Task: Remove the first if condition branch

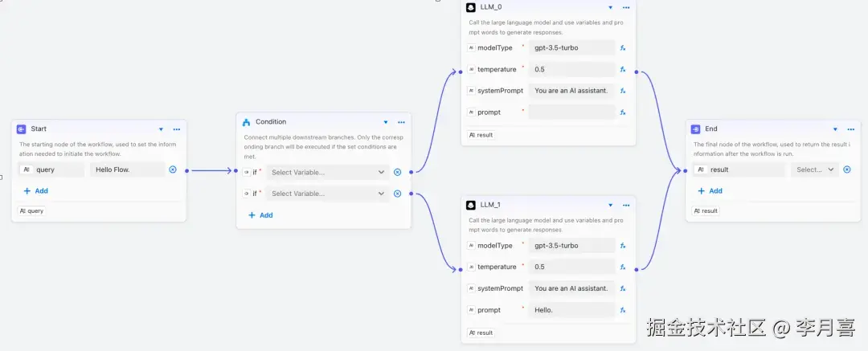Action: [x=397, y=172]
